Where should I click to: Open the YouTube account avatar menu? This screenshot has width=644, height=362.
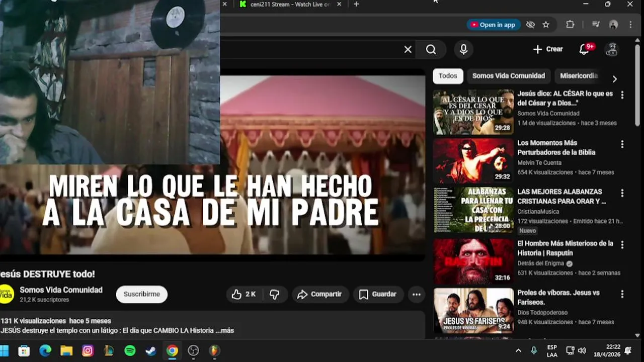click(612, 49)
